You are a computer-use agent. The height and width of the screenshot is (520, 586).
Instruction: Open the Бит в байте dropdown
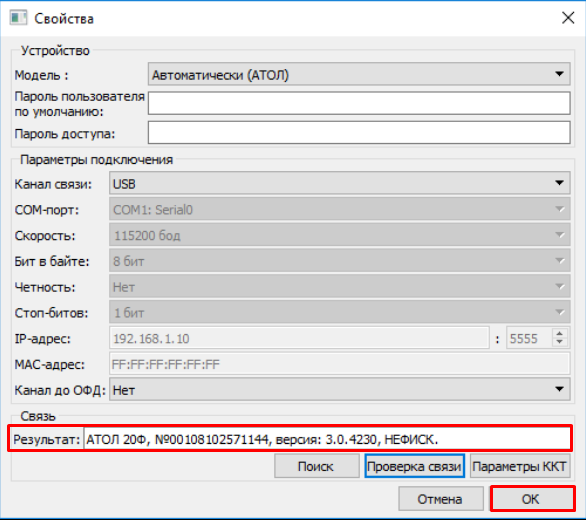[339, 261]
